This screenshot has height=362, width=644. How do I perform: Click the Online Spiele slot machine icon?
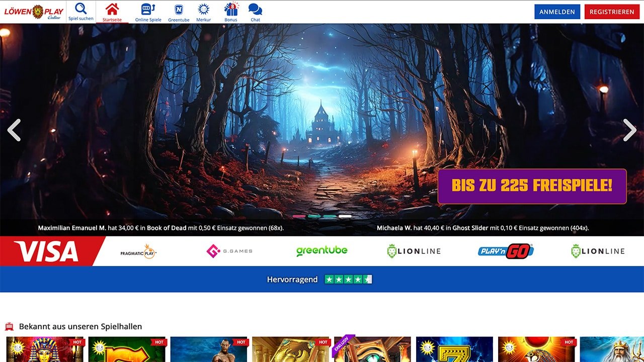pos(147,9)
